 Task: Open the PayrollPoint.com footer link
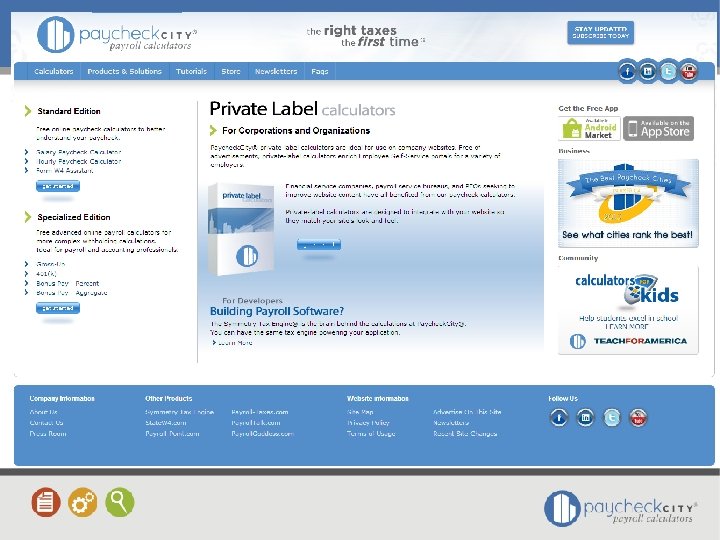click(172, 433)
